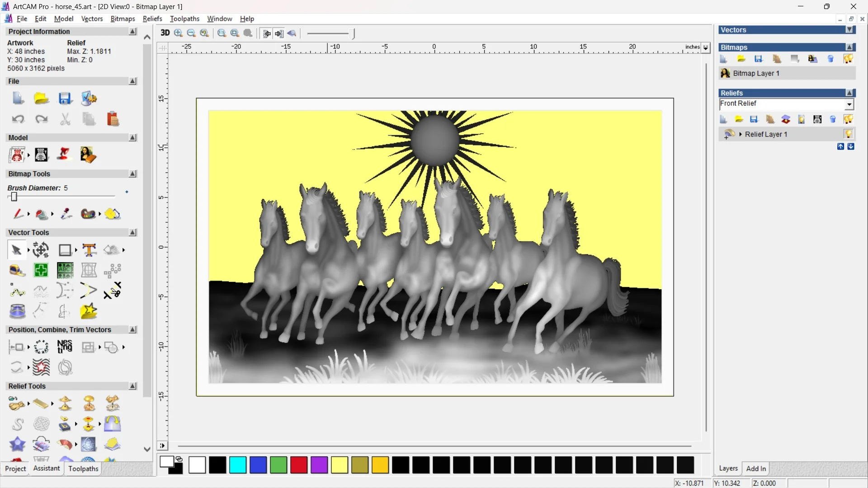Click the Undo arrow icon
The image size is (868, 488).
pyautogui.click(x=18, y=119)
